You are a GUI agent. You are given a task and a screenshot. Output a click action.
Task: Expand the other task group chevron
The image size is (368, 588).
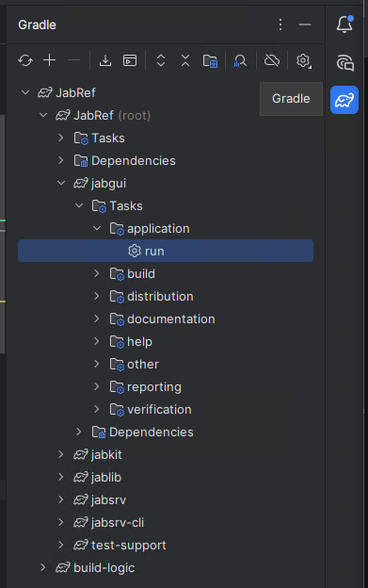click(97, 364)
